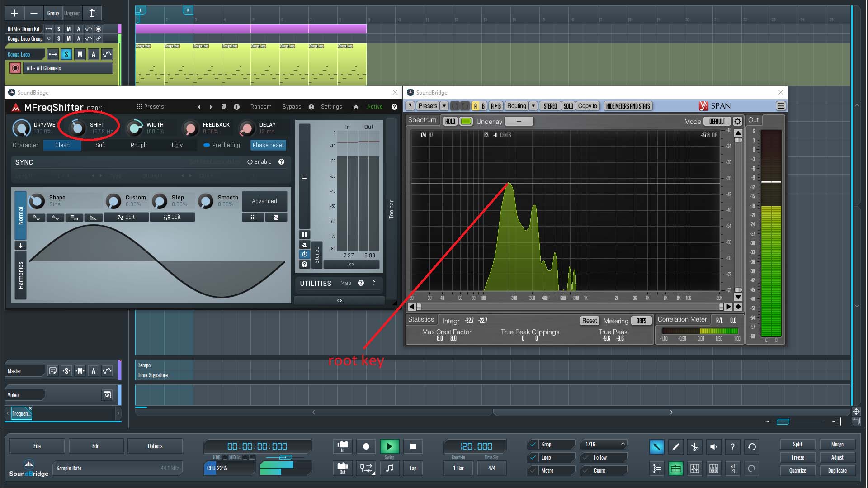
Task: Click the tempo 120.000 field
Action: click(x=476, y=446)
